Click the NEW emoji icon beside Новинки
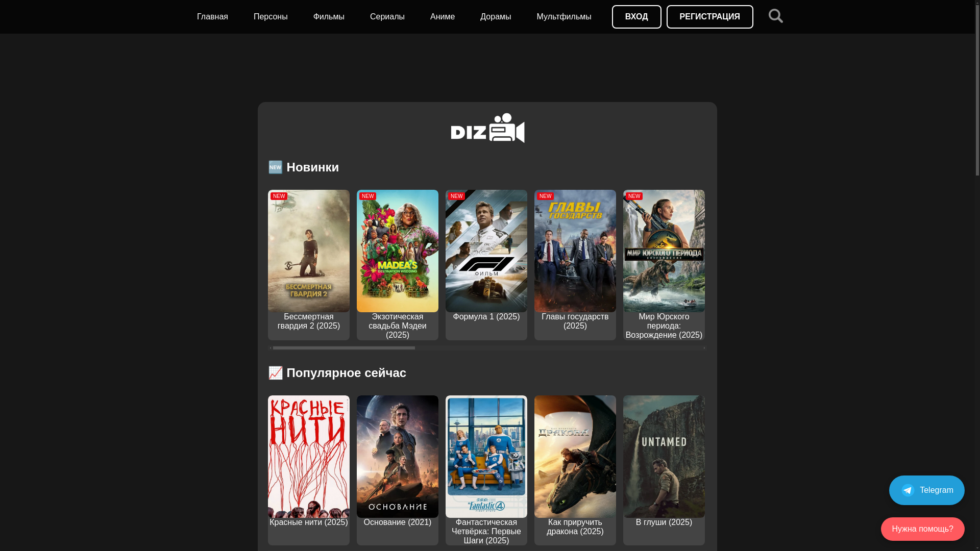The image size is (980, 551). (276, 167)
